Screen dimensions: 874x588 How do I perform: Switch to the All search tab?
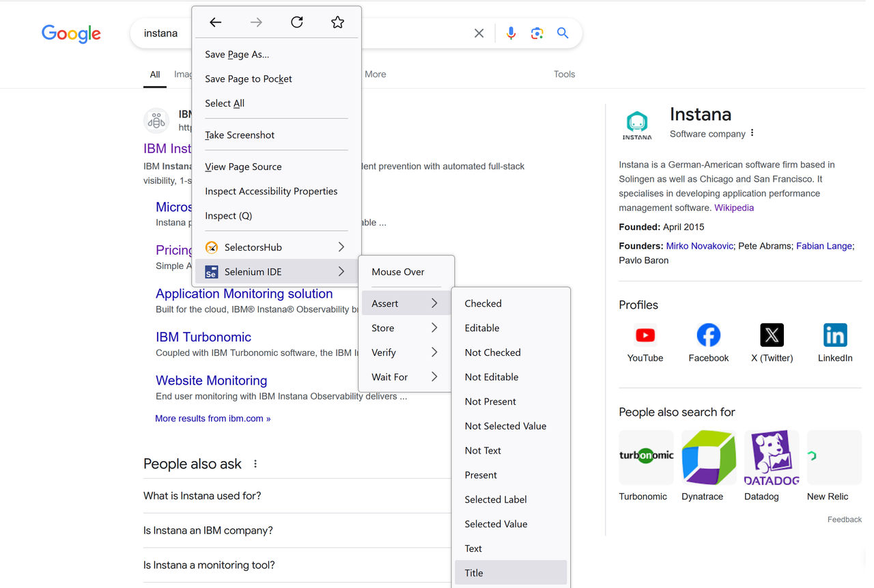[x=155, y=74]
